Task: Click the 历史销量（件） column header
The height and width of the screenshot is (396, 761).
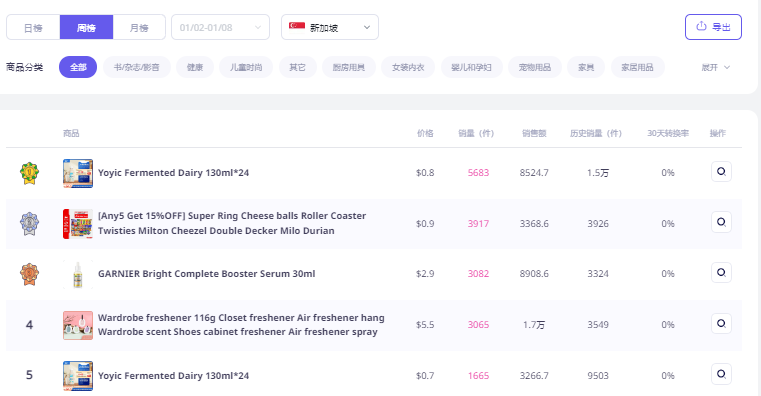Action: point(596,133)
